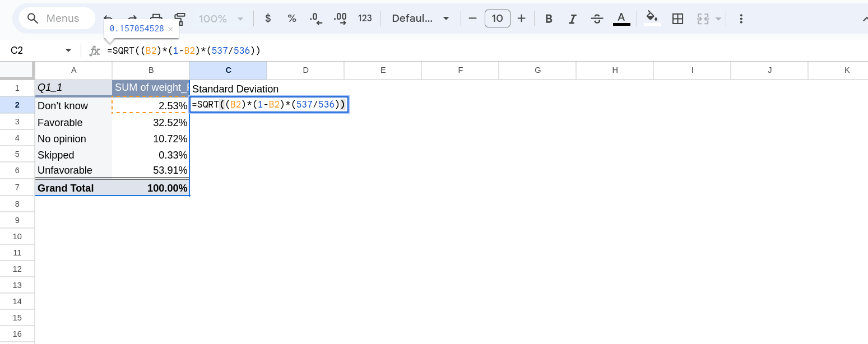The height and width of the screenshot is (344, 868).
Task: Increase decimal places
Action: click(x=340, y=18)
